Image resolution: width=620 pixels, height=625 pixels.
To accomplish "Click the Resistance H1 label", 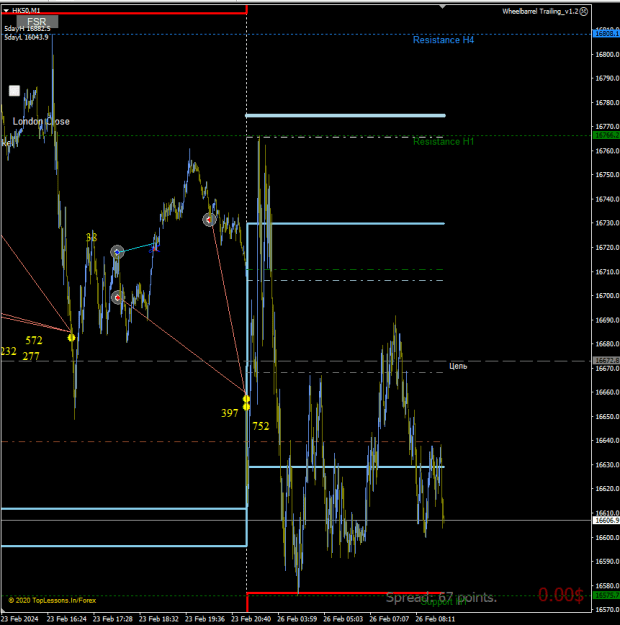I will 443,142.
